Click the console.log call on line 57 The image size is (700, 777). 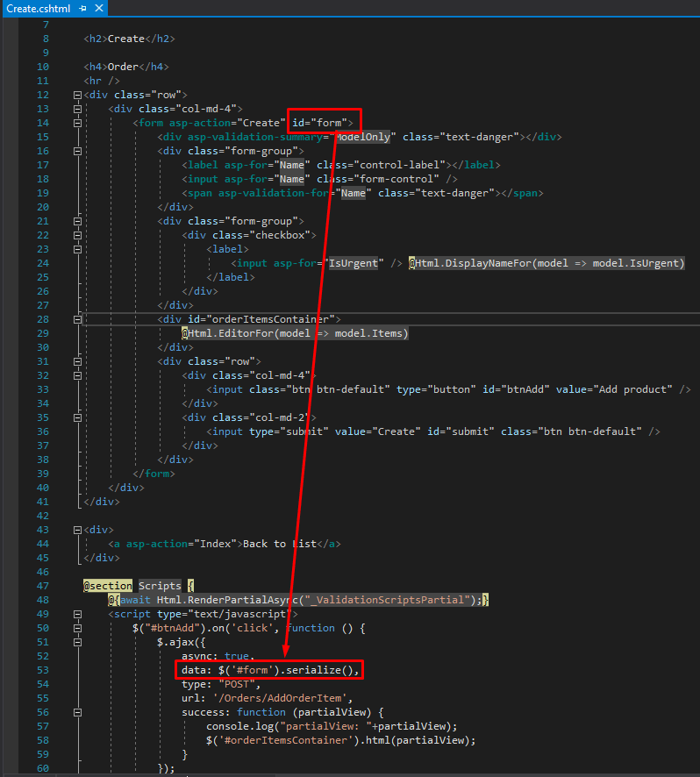pyautogui.click(x=332, y=726)
